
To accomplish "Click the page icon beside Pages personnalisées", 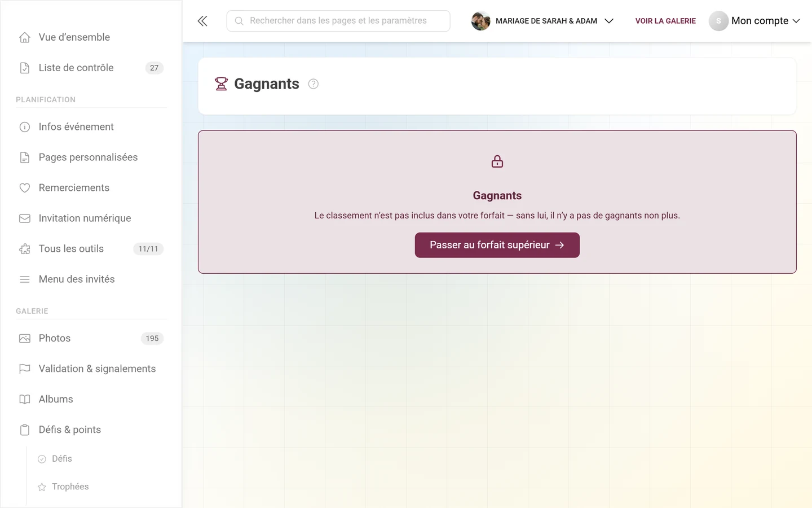I will (25, 157).
